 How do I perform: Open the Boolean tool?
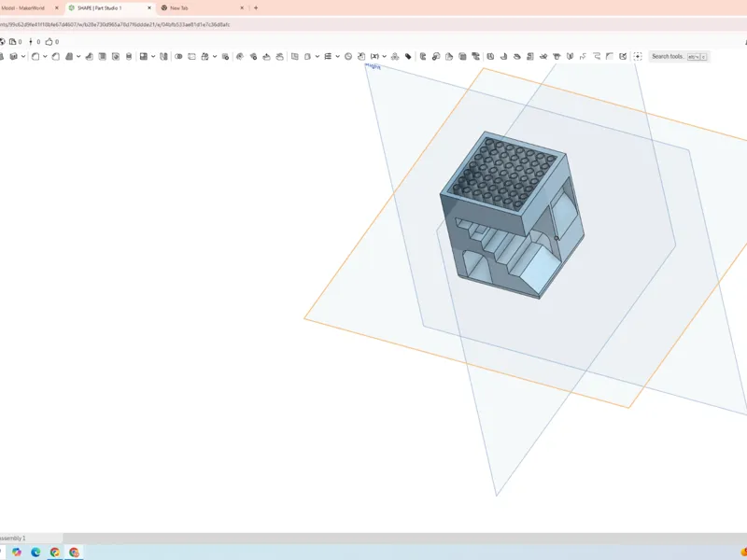pos(178,57)
